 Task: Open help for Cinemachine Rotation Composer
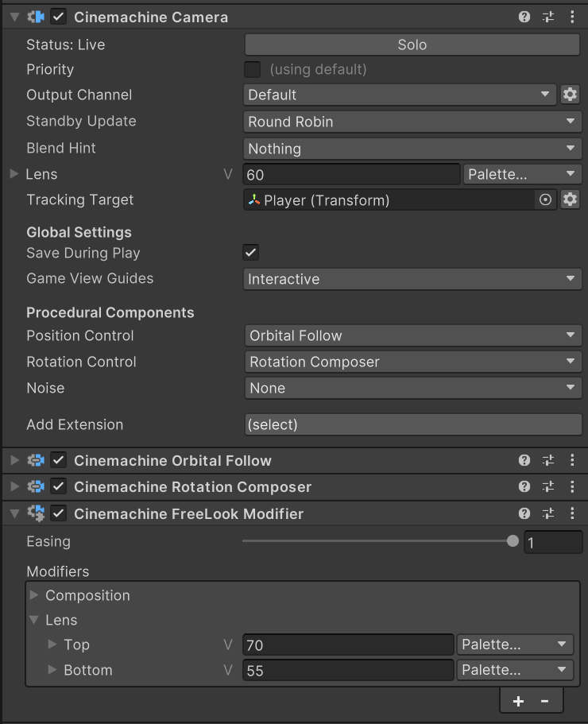[524, 486]
